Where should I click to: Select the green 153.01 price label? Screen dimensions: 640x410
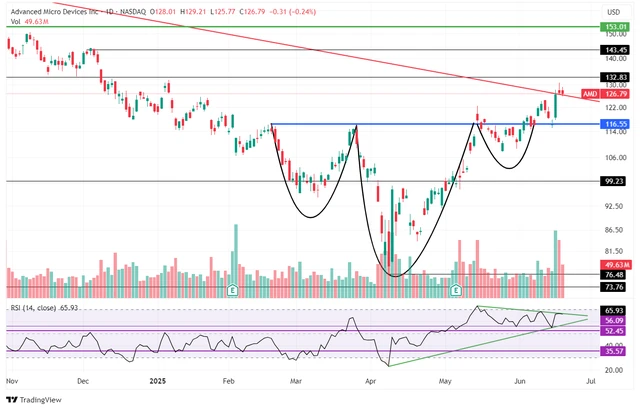(x=616, y=27)
